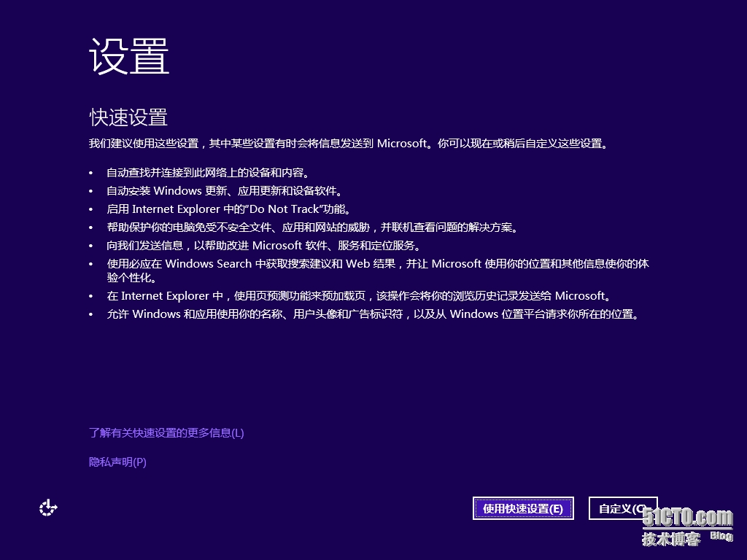Click the bullet 自动查找并连接到此网络上的设备和内容

pyautogui.click(x=209, y=172)
